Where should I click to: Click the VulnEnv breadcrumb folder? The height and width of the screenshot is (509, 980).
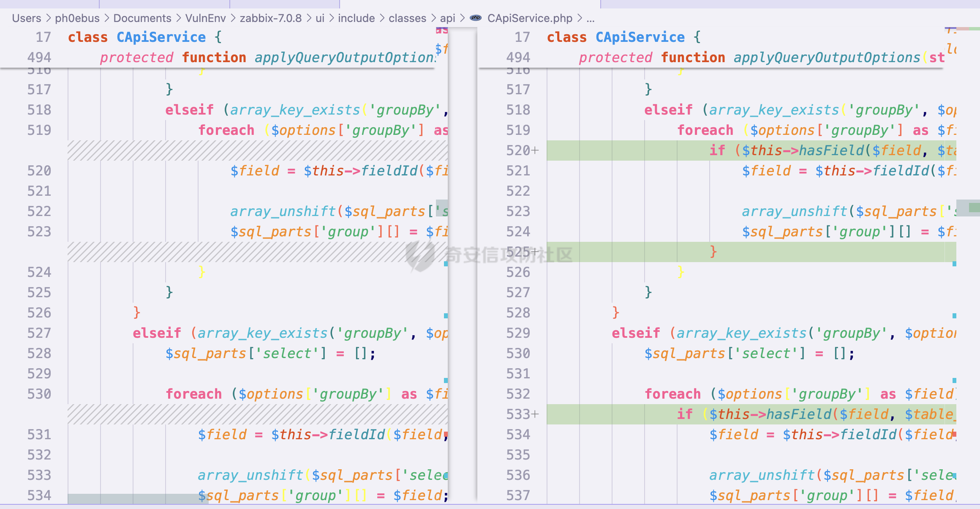click(x=205, y=18)
